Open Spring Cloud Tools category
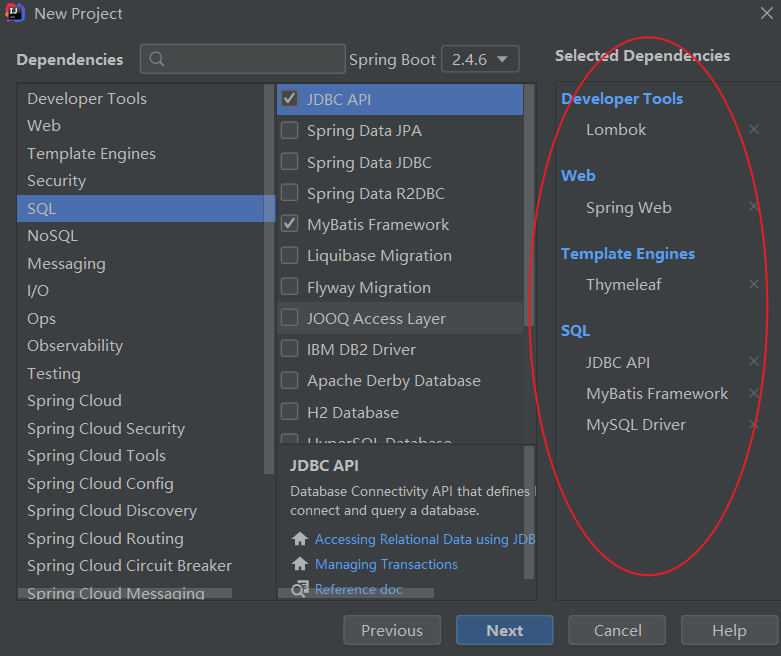Screen dimensions: 781x656 (141, 456)
